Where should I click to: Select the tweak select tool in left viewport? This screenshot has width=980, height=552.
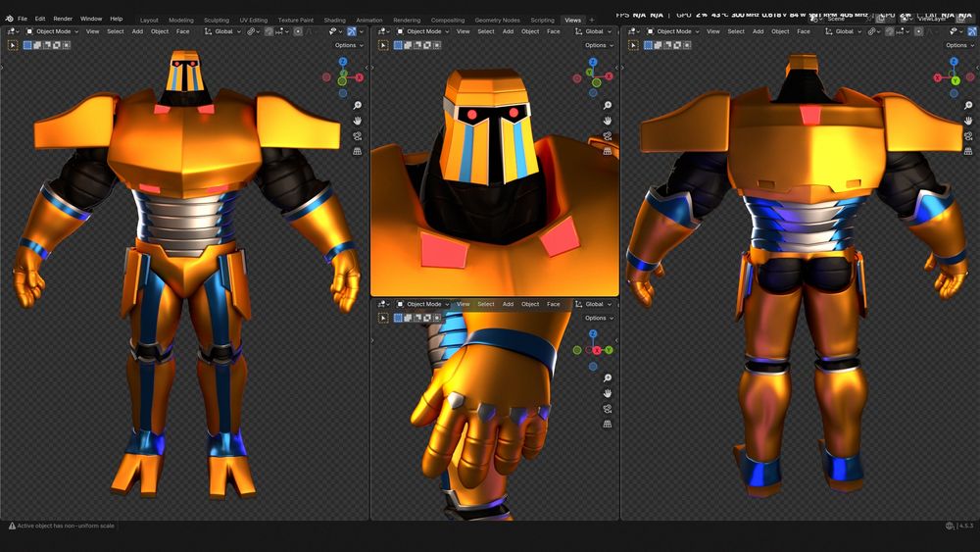(x=13, y=45)
